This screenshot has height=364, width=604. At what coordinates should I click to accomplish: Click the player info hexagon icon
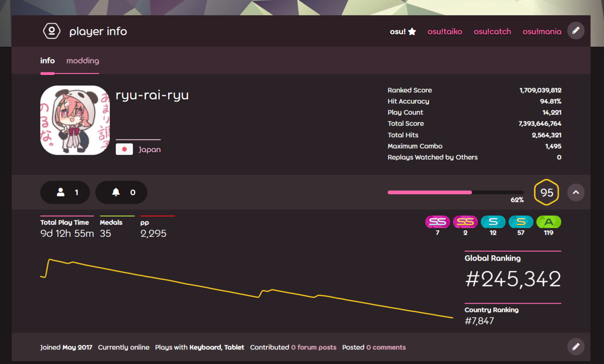51,31
